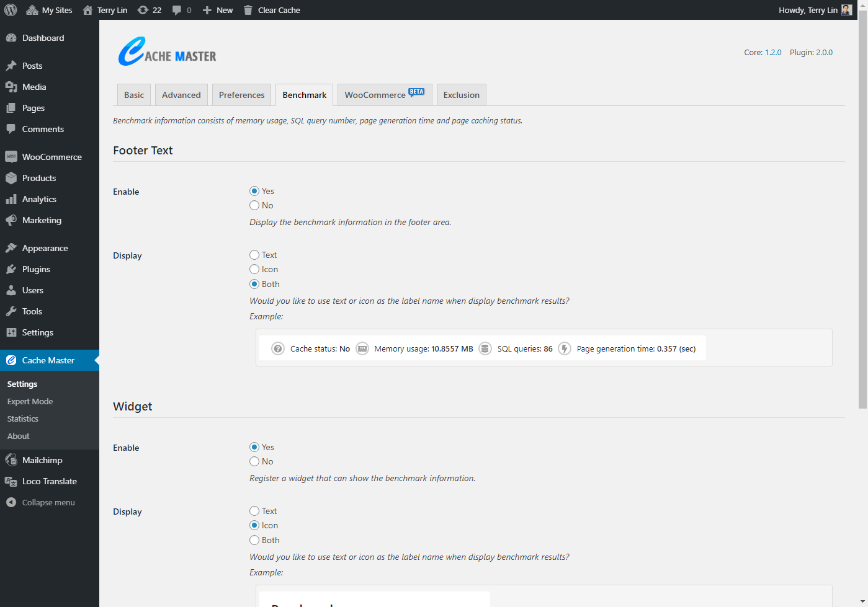Click the Memory usage chip icon

362,348
